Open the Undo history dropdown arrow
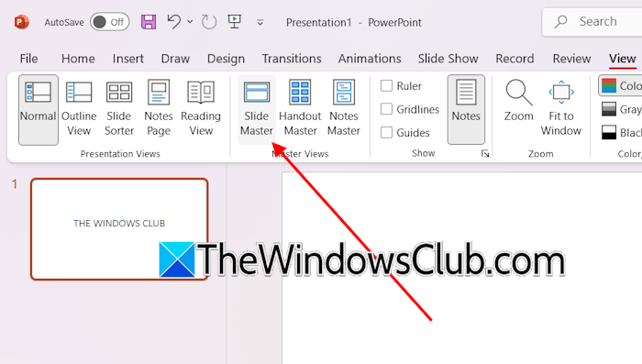642x364 pixels. (x=190, y=22)
